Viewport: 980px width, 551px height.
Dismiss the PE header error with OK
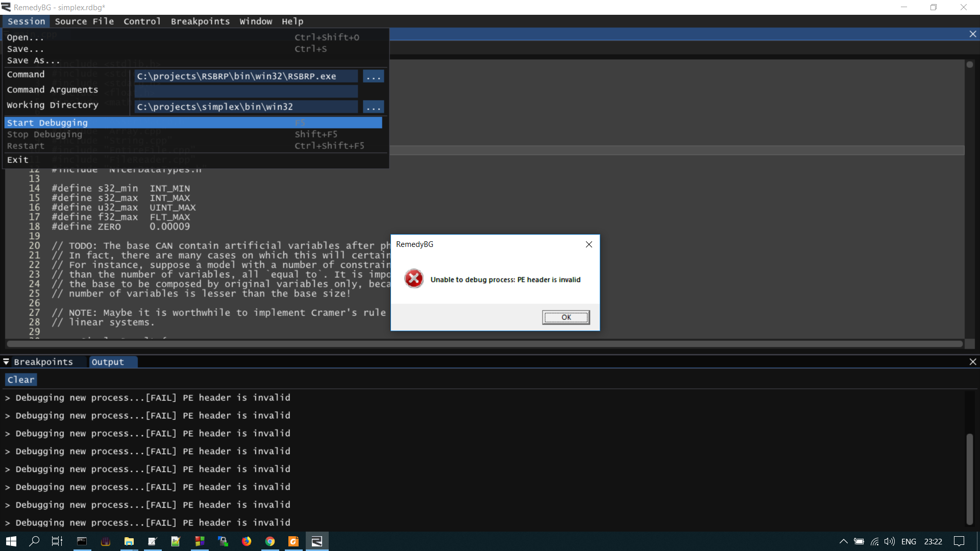(x=566, y=317)
